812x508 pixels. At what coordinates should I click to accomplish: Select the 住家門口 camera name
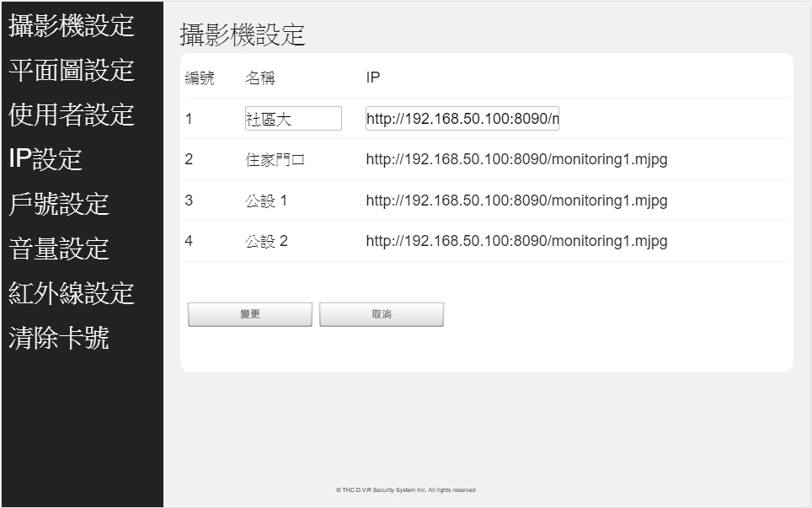point(275,159)
